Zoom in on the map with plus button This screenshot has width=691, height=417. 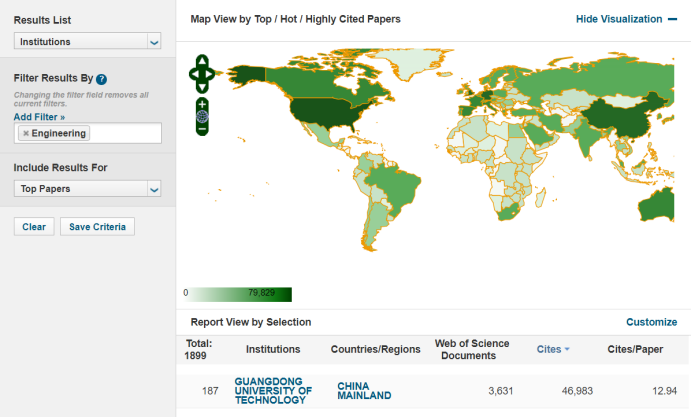point(202,103)
